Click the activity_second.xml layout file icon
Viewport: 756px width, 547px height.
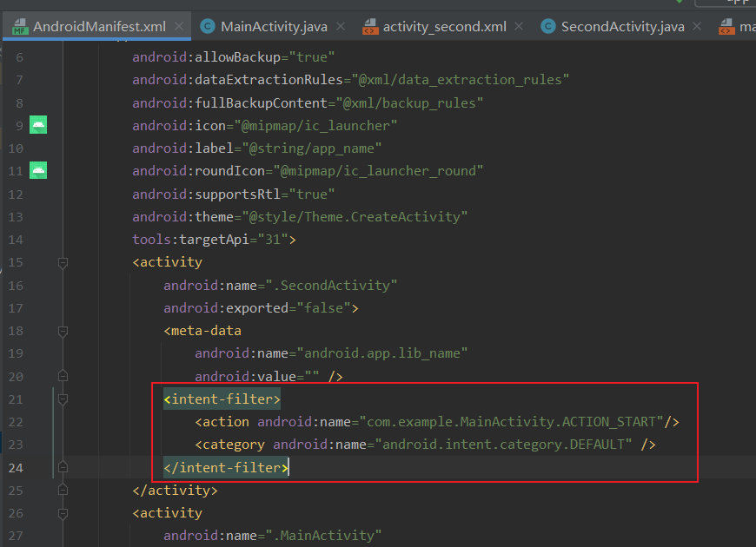tap(370, 27)
